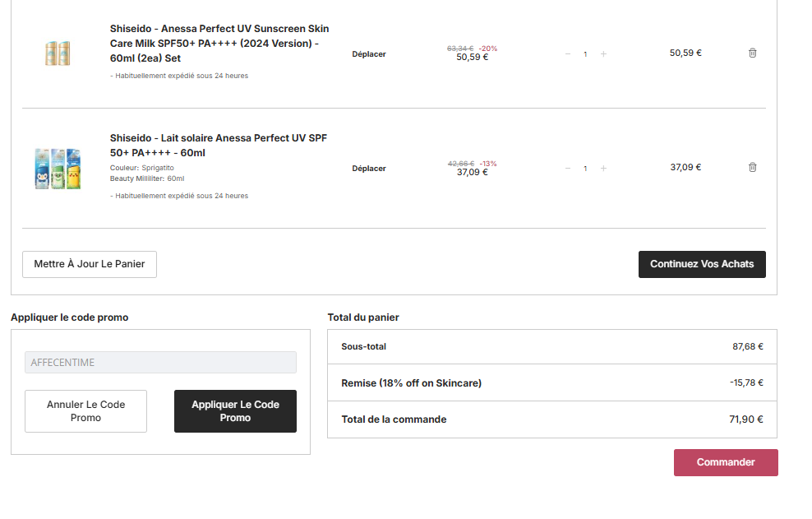Click the Commander checkout button
The width and height of the screenshot is (812, 519).
coord(726,462)
